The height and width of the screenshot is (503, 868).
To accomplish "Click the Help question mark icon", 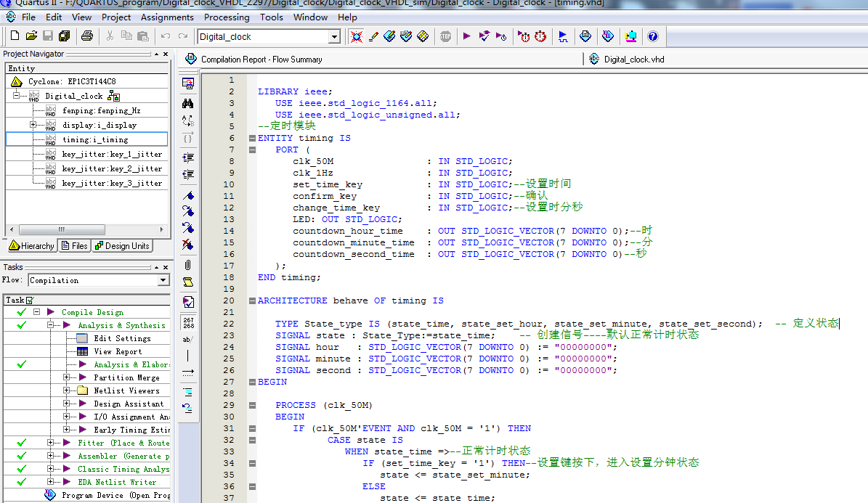I will click(x=652, y=36).
